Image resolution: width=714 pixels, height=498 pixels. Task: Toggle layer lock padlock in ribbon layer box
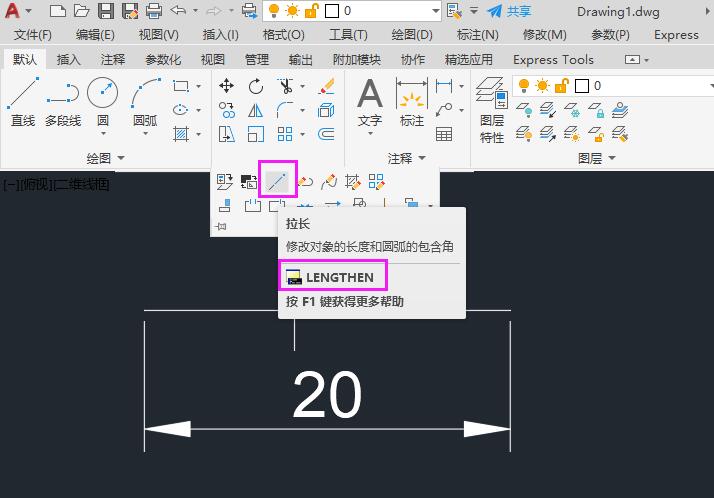tap(562, 86)
